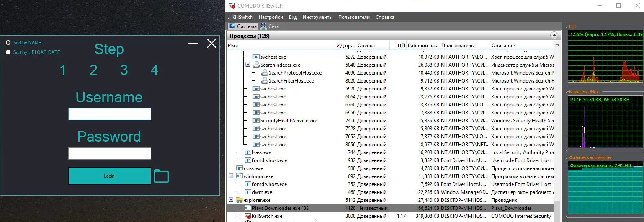644x222 pixels.
Task: Open the Пользователи menu
Action: 354,17
